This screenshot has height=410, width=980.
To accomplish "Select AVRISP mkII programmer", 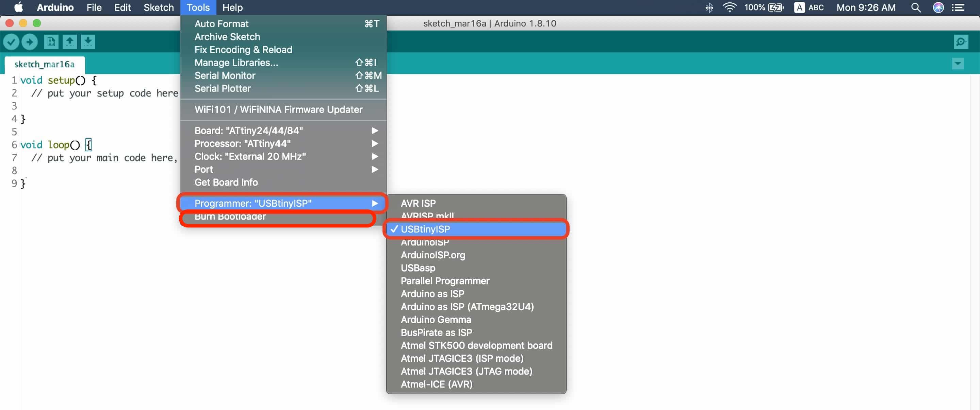I will point(476,216).
